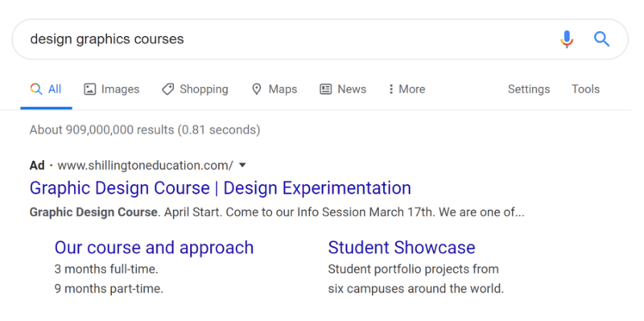Open the News tab
Screen dimensions: 644x321
[343, 89]
